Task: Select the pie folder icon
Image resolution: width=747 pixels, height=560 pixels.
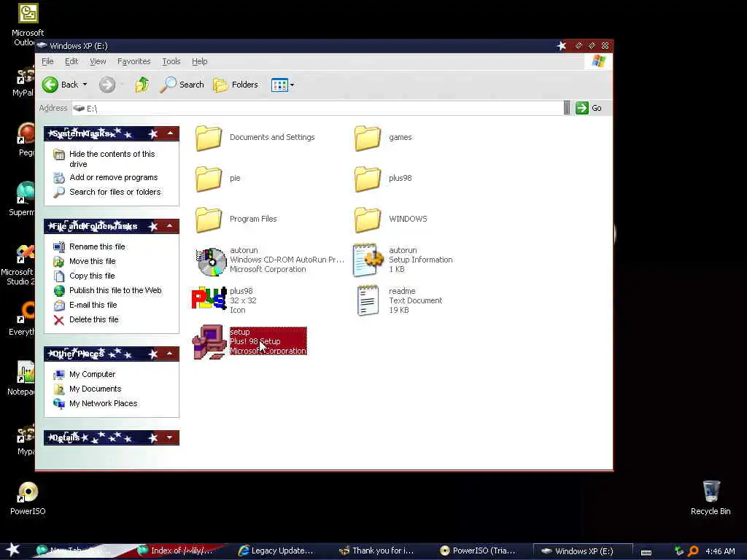Action: pyautogui.click(x=209, y=179)
